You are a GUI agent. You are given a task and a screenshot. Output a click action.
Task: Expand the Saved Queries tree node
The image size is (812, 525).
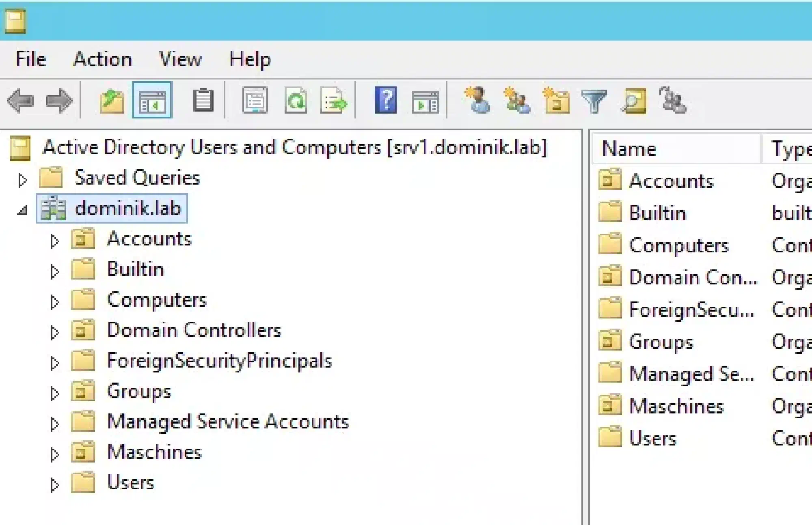point(23,180)
